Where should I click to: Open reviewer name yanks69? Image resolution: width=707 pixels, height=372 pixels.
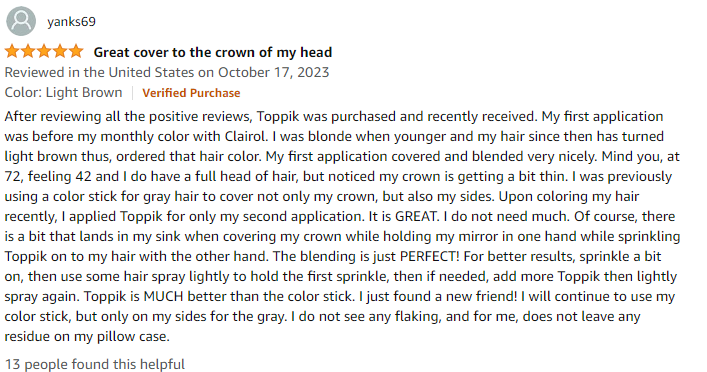coord(71,22)
